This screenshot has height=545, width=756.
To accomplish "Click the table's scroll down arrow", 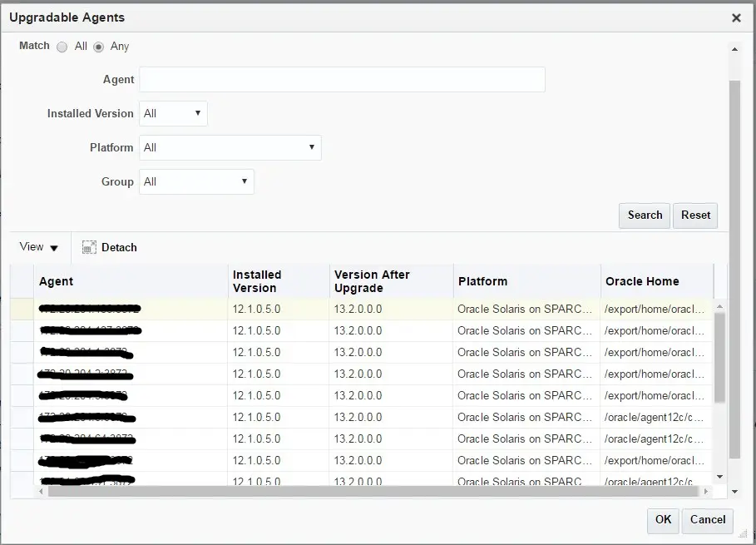I will point(719,477).
